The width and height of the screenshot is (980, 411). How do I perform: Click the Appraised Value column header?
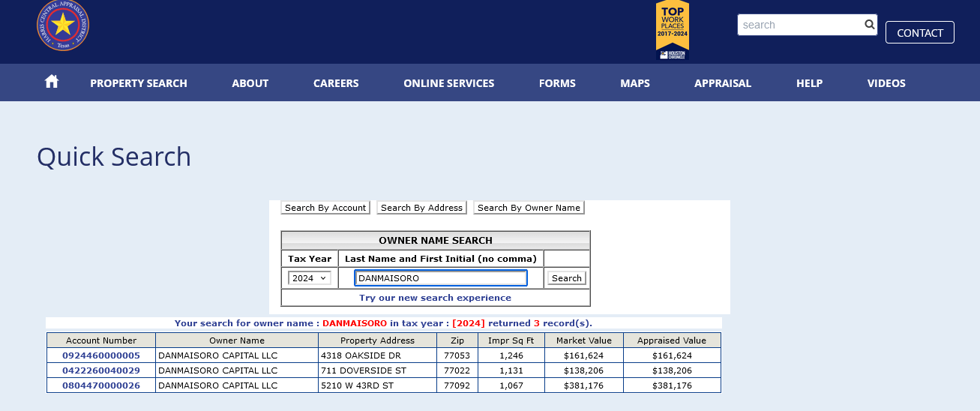click(x=672, y=340)
